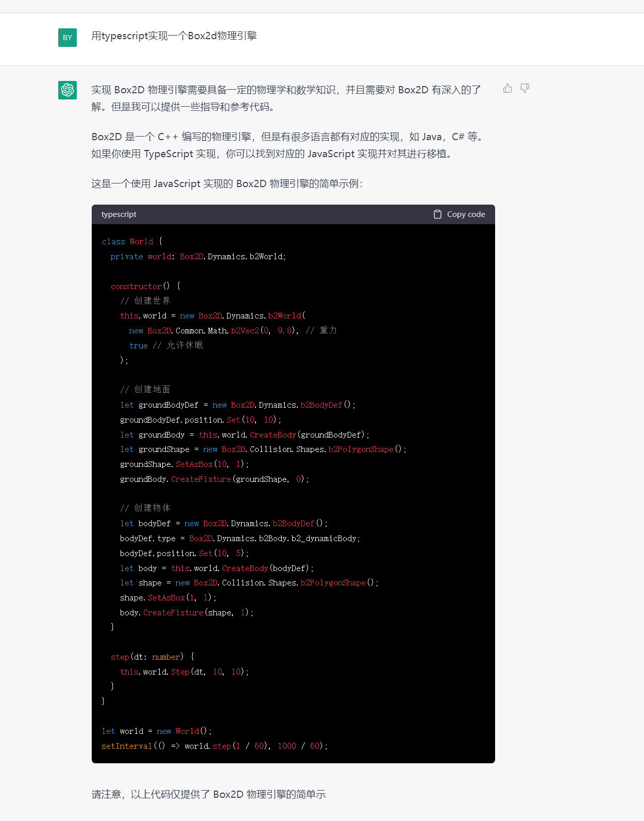Viewport: 644px width, 821px height.
Task: Click the ChatGPT logo avatar
Action: (67, 90)
